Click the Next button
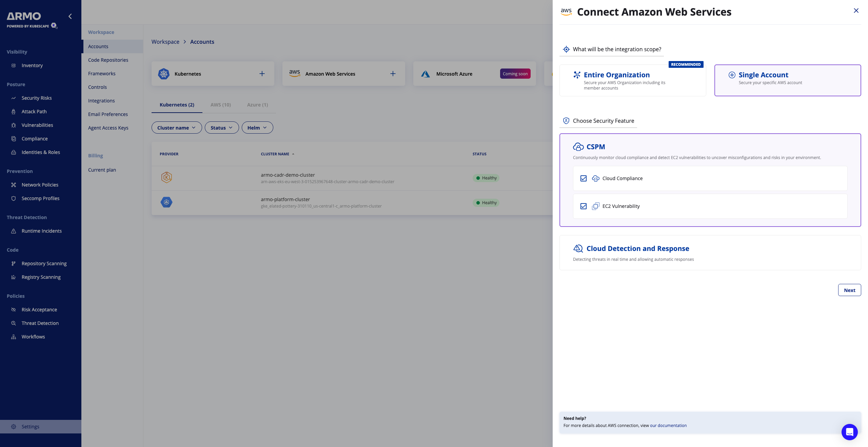The height and width of the screenshot is (447, 868). pos(849,290)
